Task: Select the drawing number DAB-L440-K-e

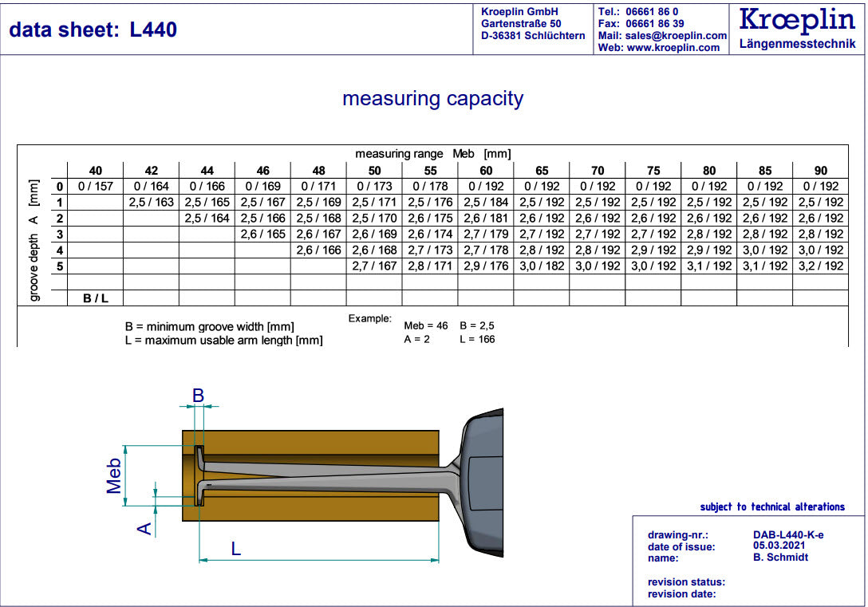Action: 787,535
